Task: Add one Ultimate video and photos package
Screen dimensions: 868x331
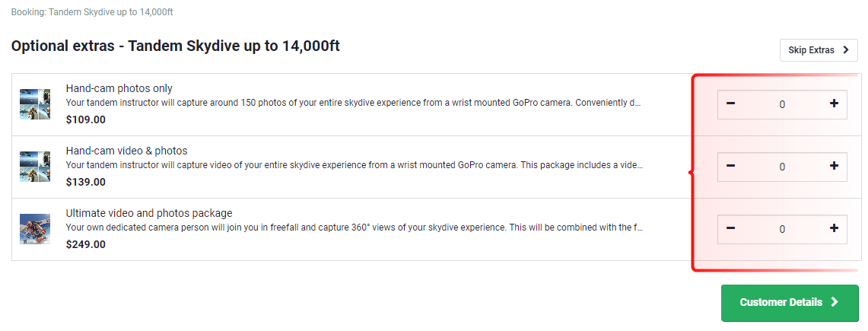Action: click(x=834, y=228)
